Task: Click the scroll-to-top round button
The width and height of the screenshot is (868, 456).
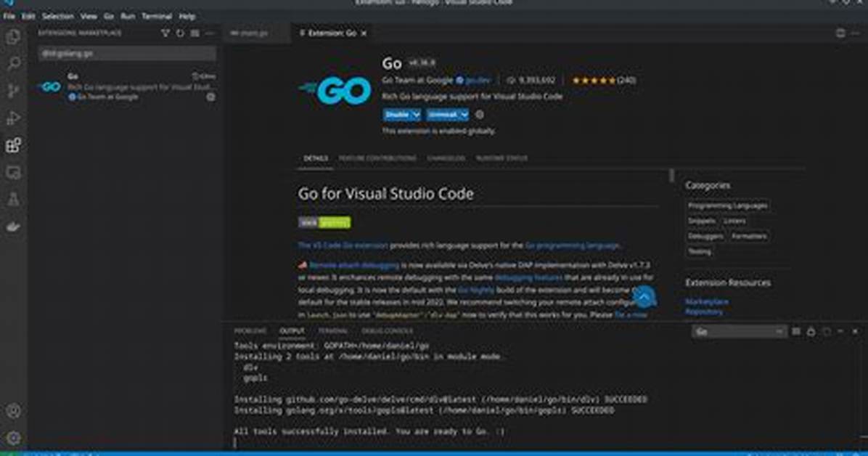Action: pos(644,298)
